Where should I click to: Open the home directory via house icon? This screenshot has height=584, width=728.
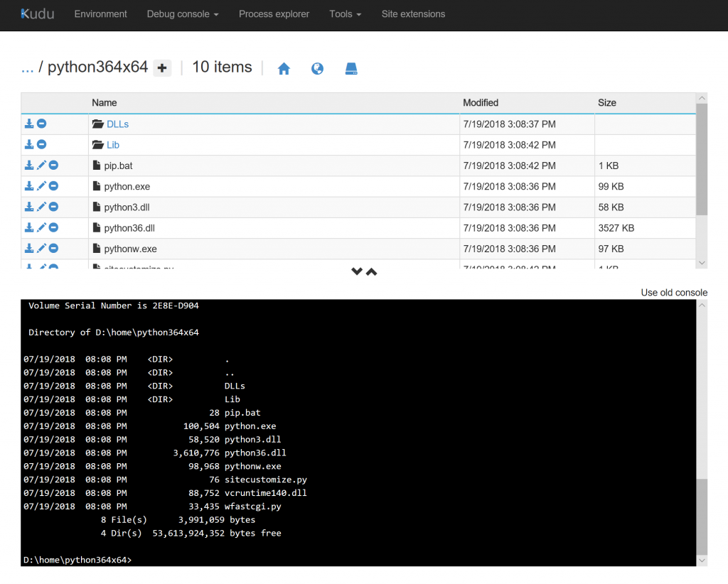pyautogui.click(x=284, y=68)
